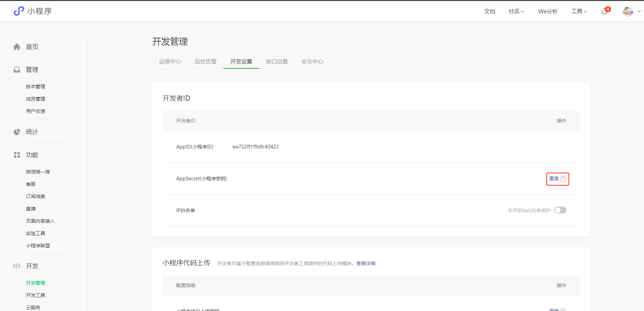Screen dimensions: 644x311
Task: Select the 开发设置 tab
Action: click(x=241, y=61)
